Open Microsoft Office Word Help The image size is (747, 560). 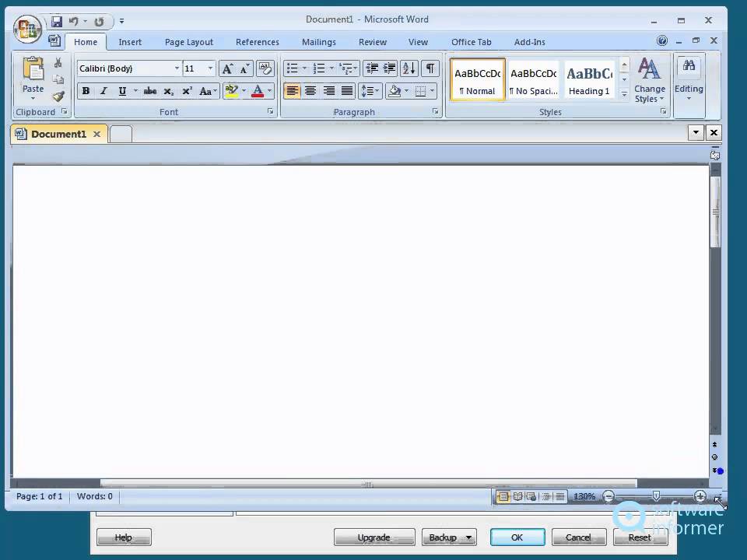pyautogui.click(x=662, y=41)
